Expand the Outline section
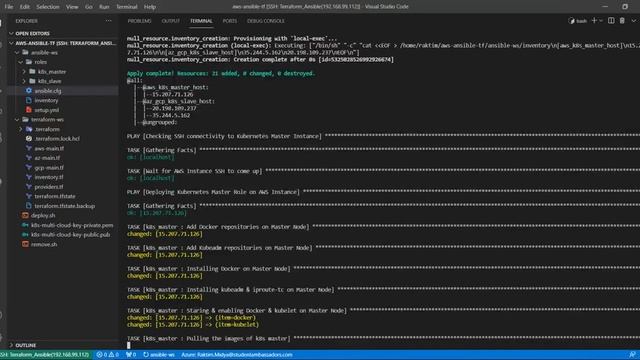The width and height of the screenshot is (640, 360). 25,345
